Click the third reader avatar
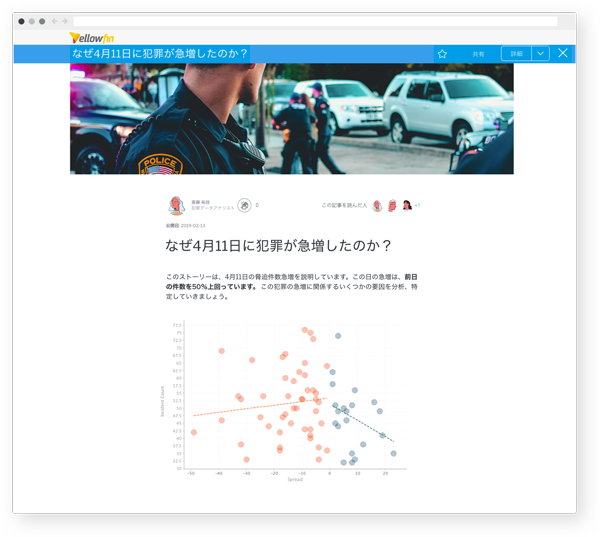600x537 pixels. [x=406, y=206]
